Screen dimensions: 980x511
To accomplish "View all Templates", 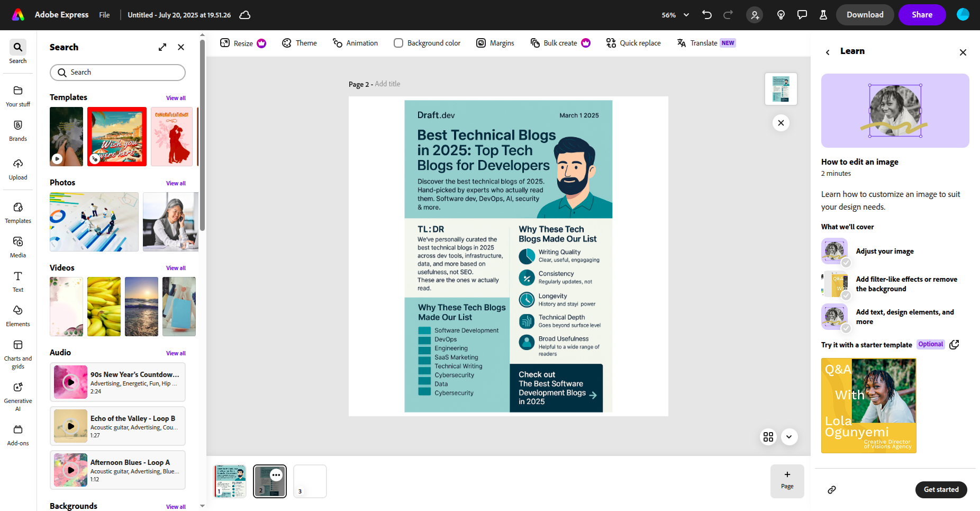I will [x=176, y=98].
